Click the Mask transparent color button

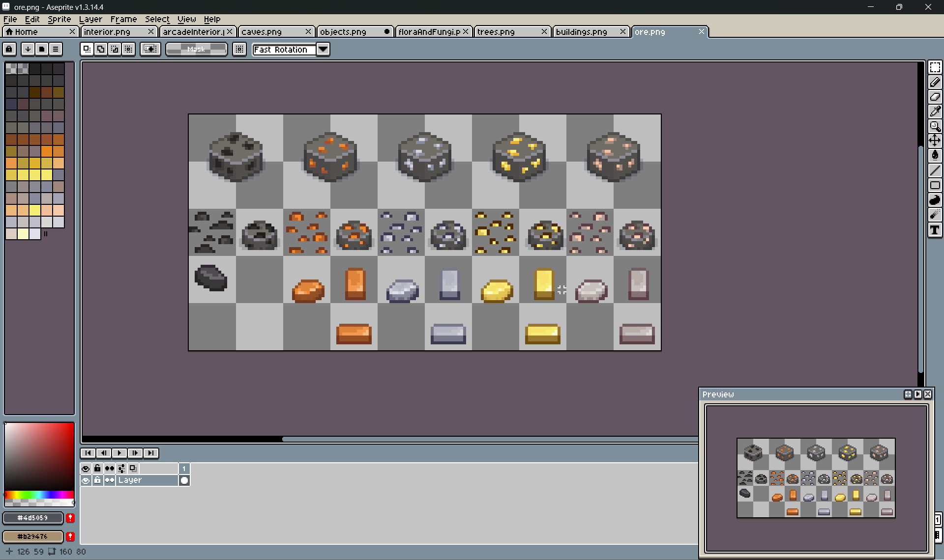pos(196,49)
